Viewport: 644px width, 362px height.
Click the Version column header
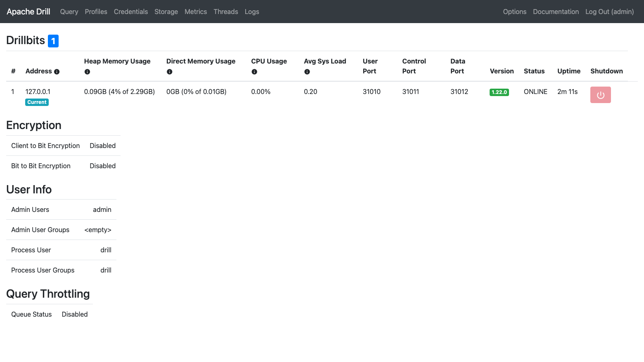[x=502, y=71]
